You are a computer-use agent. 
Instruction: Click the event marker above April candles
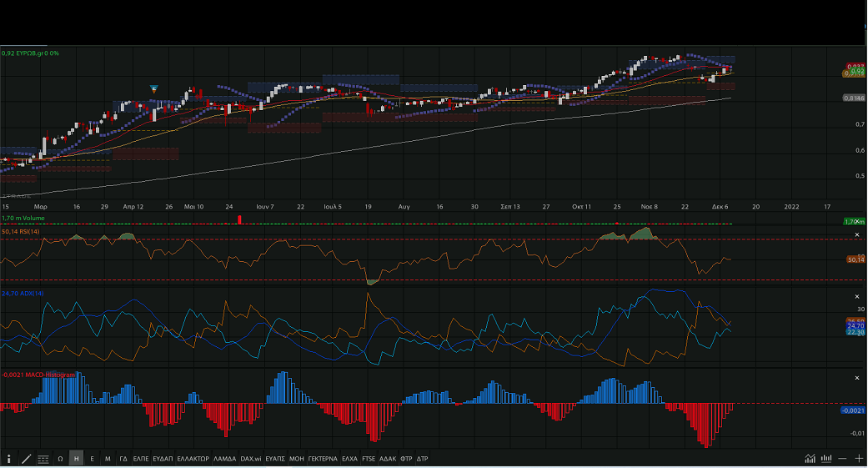[x=154, y=88]
